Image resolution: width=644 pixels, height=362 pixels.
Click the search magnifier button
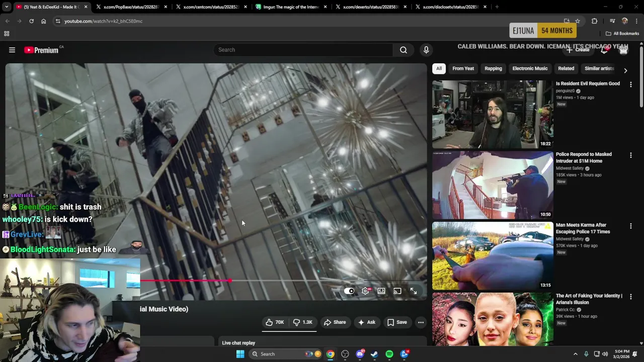pyautogui.click(x=403, y=50)
